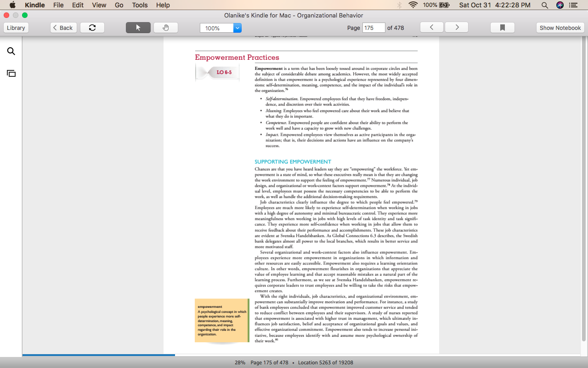Viewport: 588px width, 368px height.
Task: Click the page number input field
Action: [x=373, y=28]
